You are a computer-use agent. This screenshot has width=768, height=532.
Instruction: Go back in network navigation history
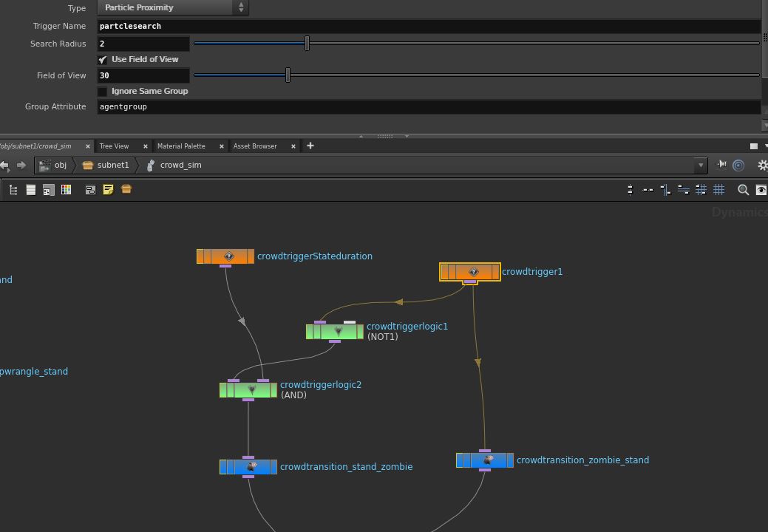[x=5, y=166]
